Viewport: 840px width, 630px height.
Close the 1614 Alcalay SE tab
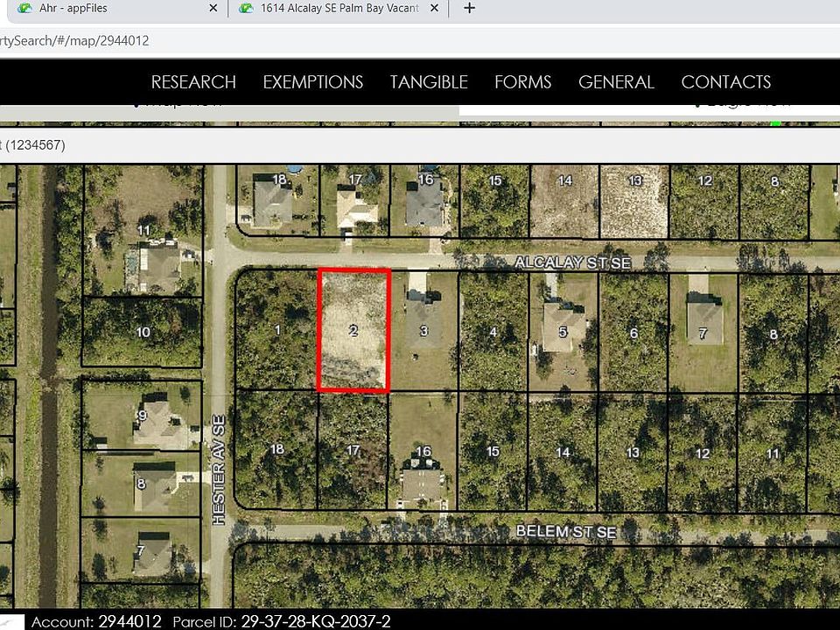click(x=435, y=8)
